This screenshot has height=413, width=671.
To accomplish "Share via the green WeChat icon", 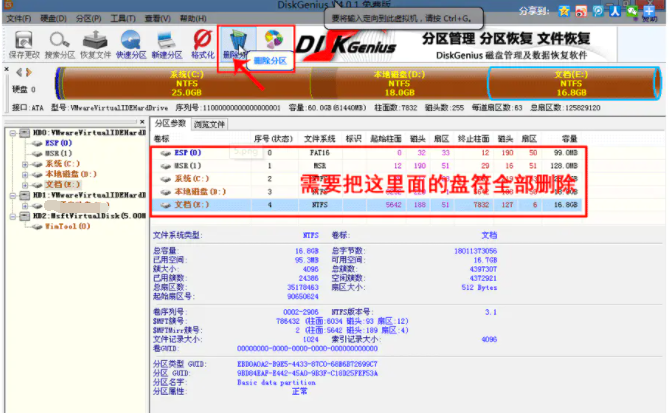I will pyautogui.click(x=632, y=11).
